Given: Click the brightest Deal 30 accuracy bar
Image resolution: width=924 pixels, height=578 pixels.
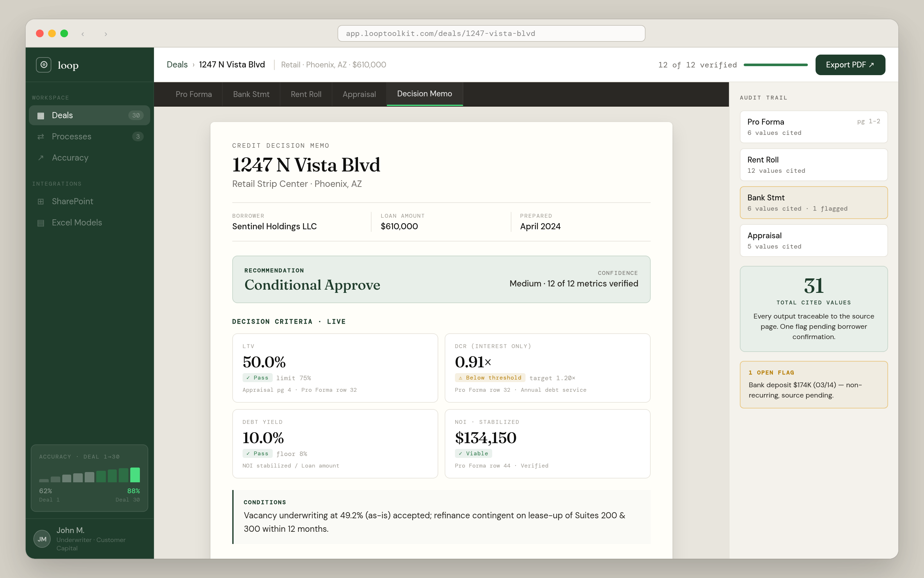Looking at the screenshot, I should (135, 475).
